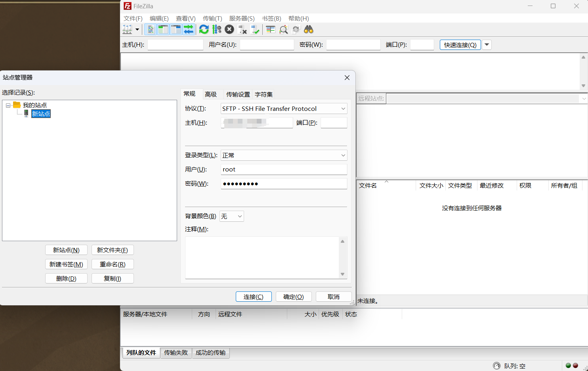588x371 pixels.
Task: Click the 连接(C) button
Action: pyautogui.click(x=254, y=297)
